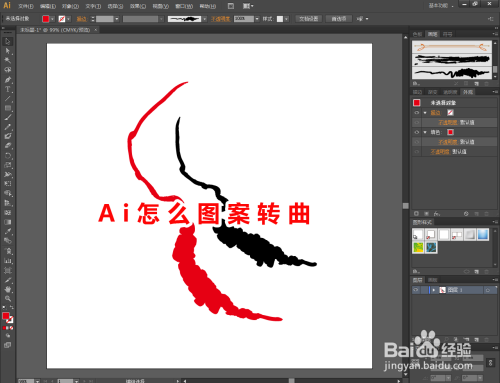The height and width of the screenshot is (383, 500).
Task: Collapse the fill attribute triangle in Appearance
Action: pyautogui.click(x=425, y=132)
